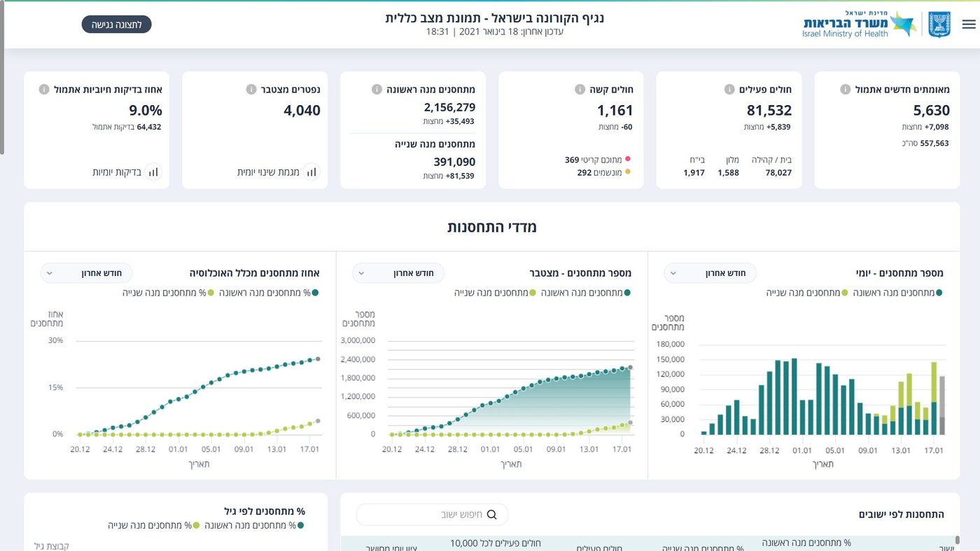980x551 pixels.
Task: Click the 4,040 cumulative deaths value
Action: click(302, 111)
